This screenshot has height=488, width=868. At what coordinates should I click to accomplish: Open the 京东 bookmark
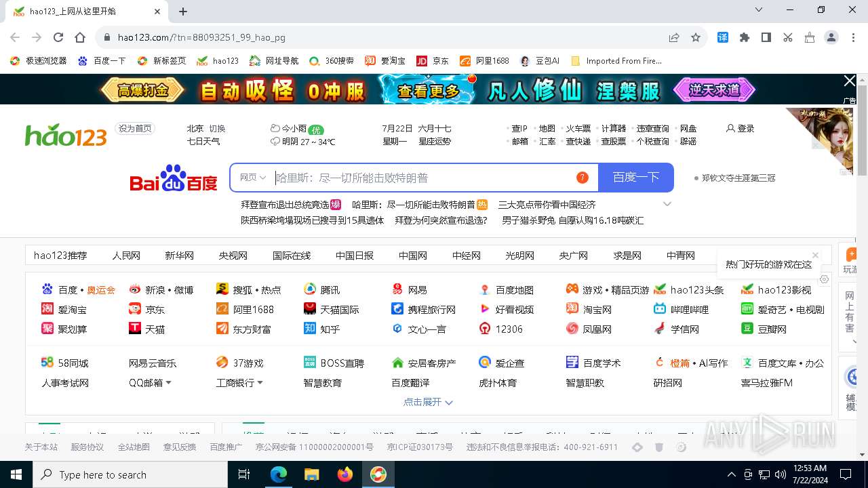click(x=433, y=60)
